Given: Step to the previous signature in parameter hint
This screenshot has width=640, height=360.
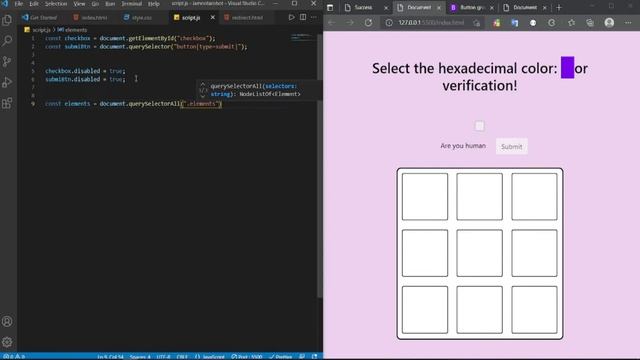Looking at the screenshot, I should 202,84.
